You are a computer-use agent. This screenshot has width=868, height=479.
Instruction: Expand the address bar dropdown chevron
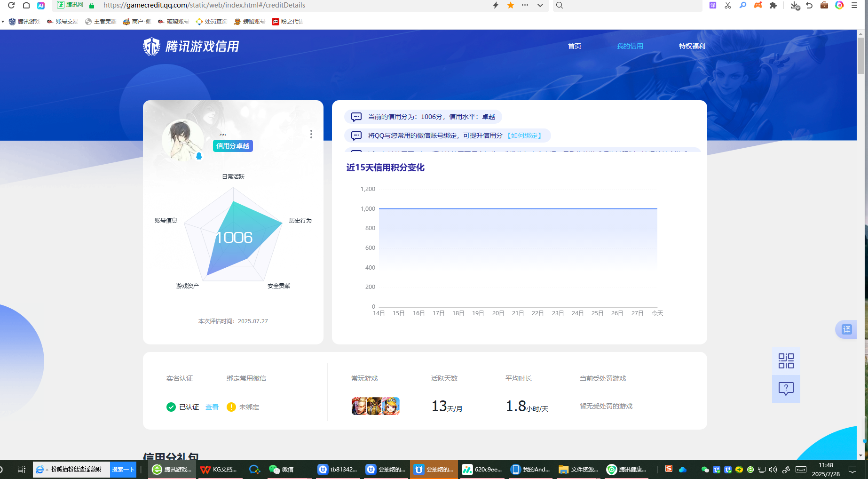click(540, 5)
